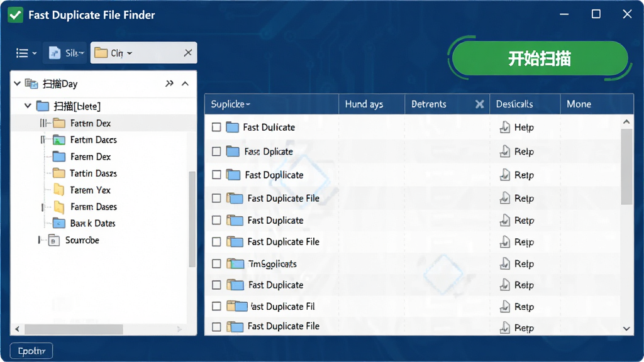Collapse tree panel with up chevron
Screen dimensions: 644x362
tap(186, 84)
